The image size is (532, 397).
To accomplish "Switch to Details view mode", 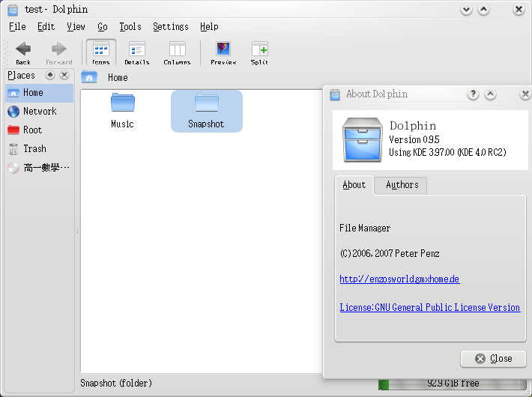I will coord(137,52).
